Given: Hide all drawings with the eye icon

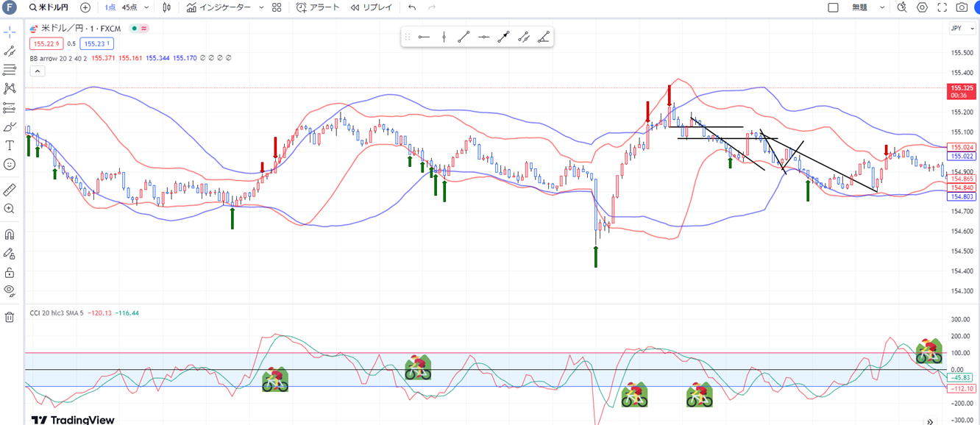Looking at the screenshot, I should point(10,290).
